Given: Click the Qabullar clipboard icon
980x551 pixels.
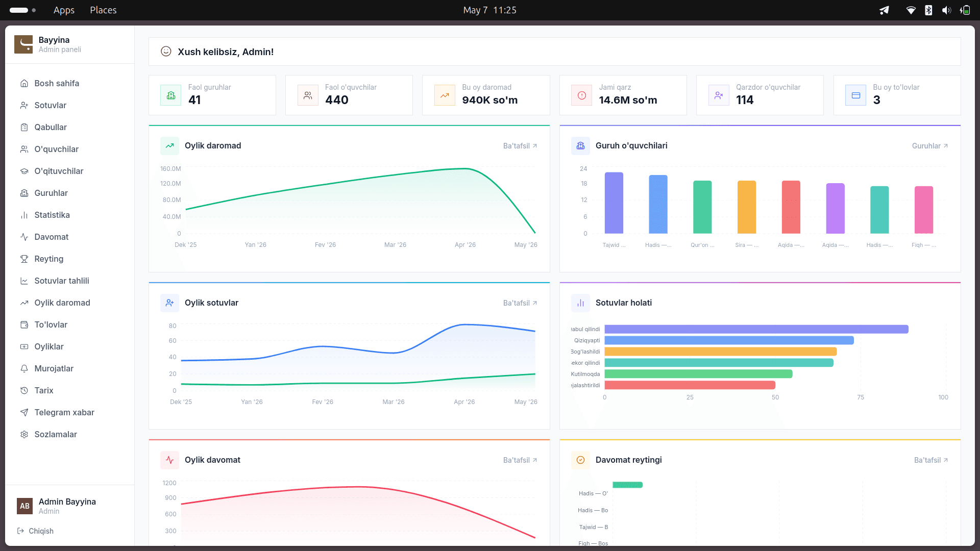Looking at the screenshot, I should point(24,127).
